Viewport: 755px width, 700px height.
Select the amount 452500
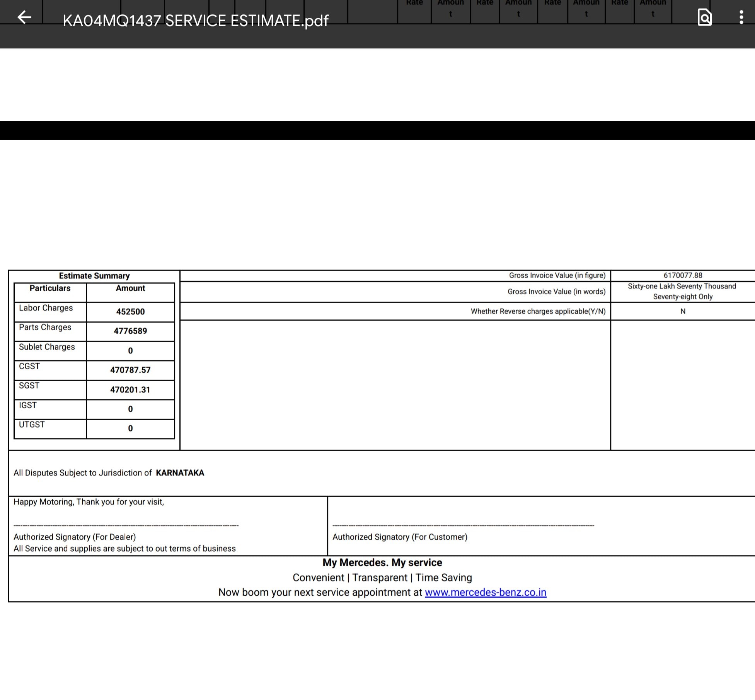pyautogui.click(x=130, y=312)
